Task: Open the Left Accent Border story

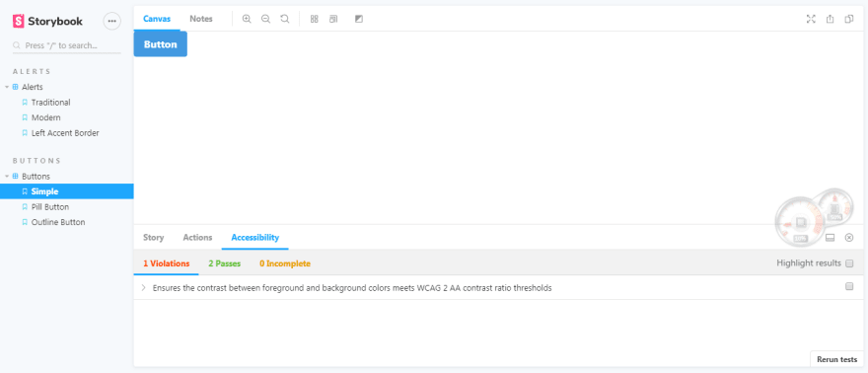Action: point(66,133)
